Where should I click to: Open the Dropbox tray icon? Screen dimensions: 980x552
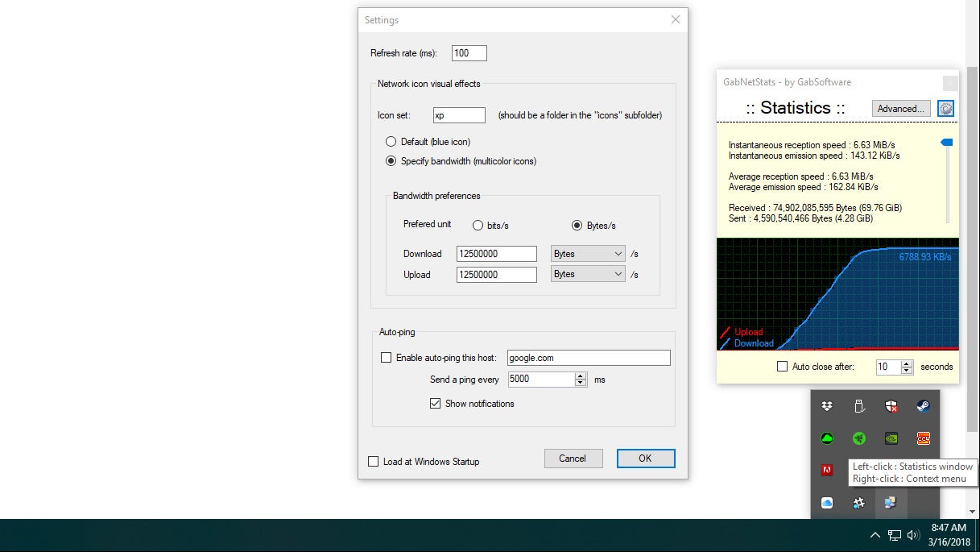click(x=826, y=406)
